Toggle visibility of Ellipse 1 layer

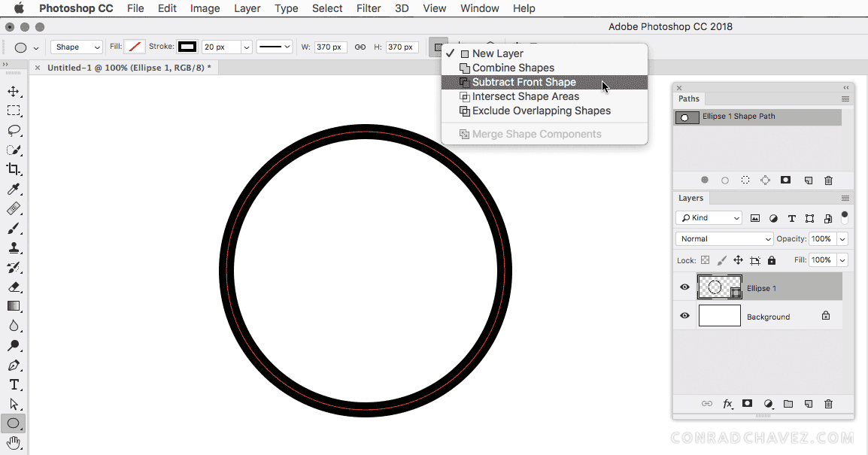tap(684, 287)
